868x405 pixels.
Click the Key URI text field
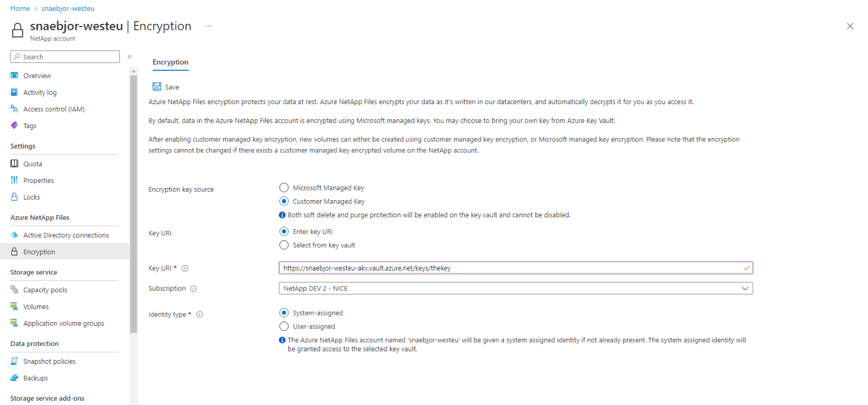[x=510, y=268]
